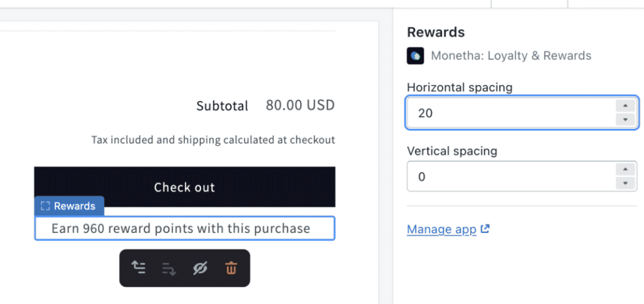
Task: Decrease the Vertical spacing value
Action: tap(625, 183)
